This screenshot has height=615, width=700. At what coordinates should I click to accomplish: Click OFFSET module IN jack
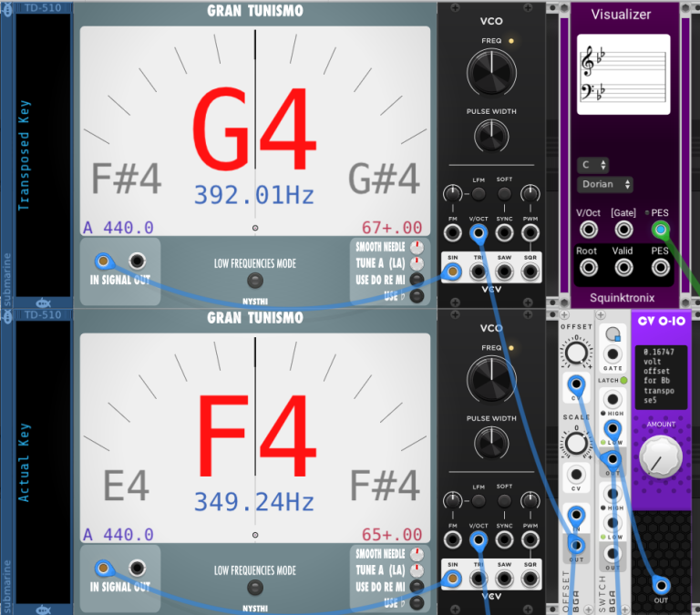(x=576, y=515)
